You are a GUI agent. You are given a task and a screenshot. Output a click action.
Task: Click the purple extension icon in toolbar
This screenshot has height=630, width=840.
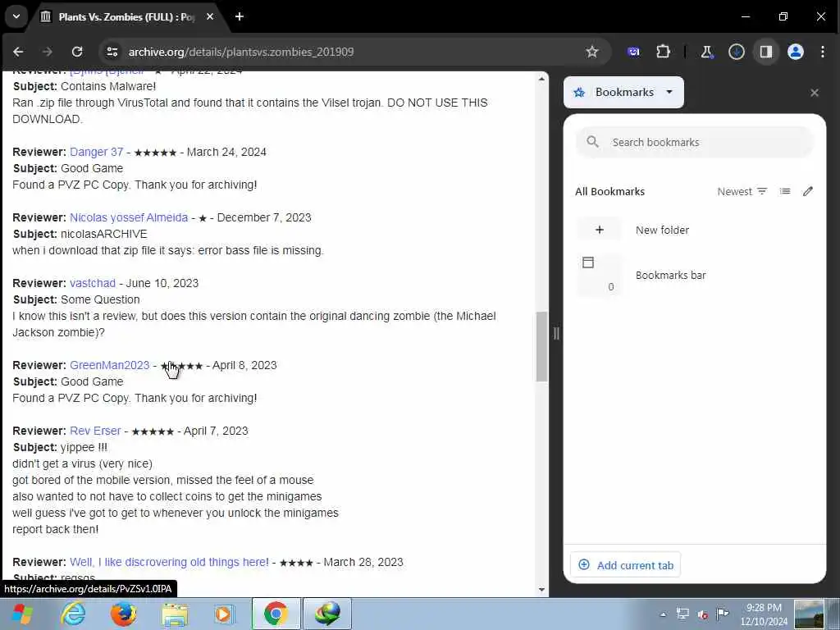tap(634, 52)
